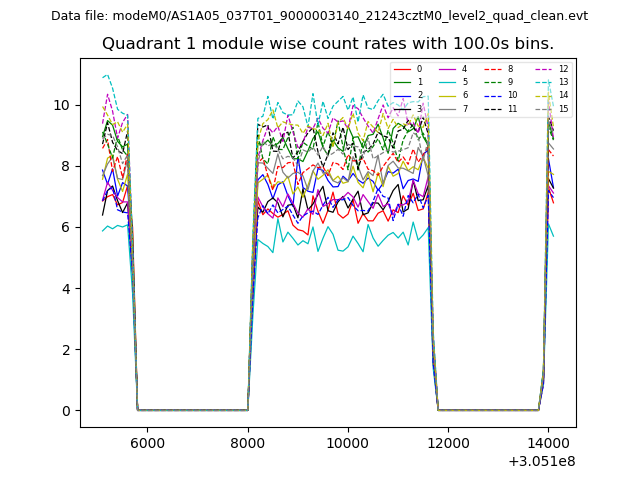Click legend label 11

pos(512,108)
